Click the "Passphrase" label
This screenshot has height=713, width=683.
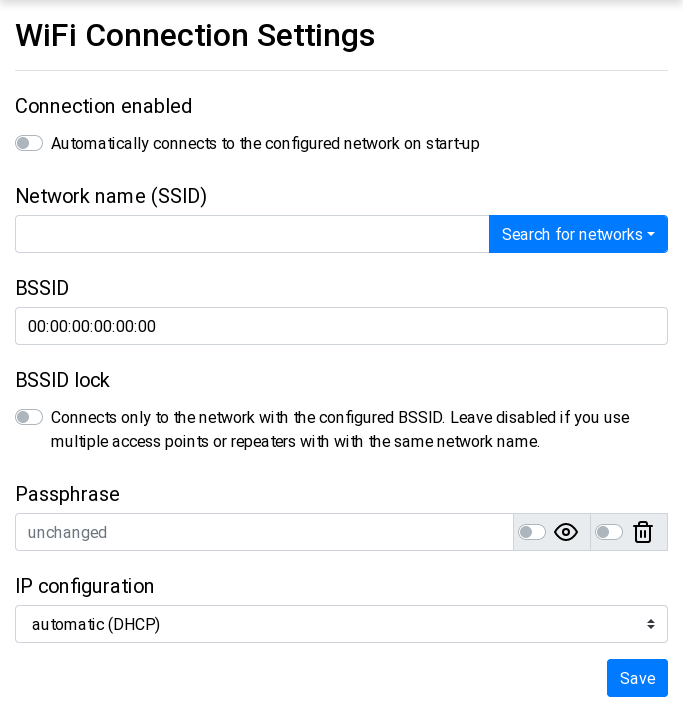[68, 494]
